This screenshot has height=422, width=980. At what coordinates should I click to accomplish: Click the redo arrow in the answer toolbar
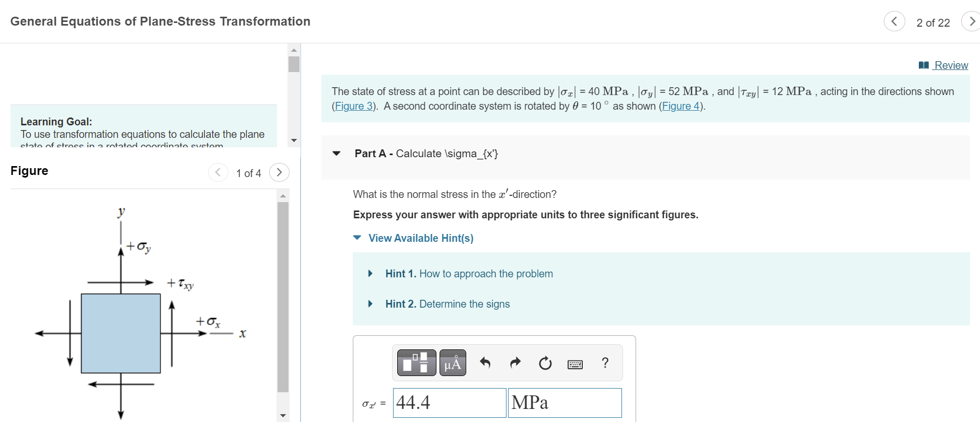515,362
